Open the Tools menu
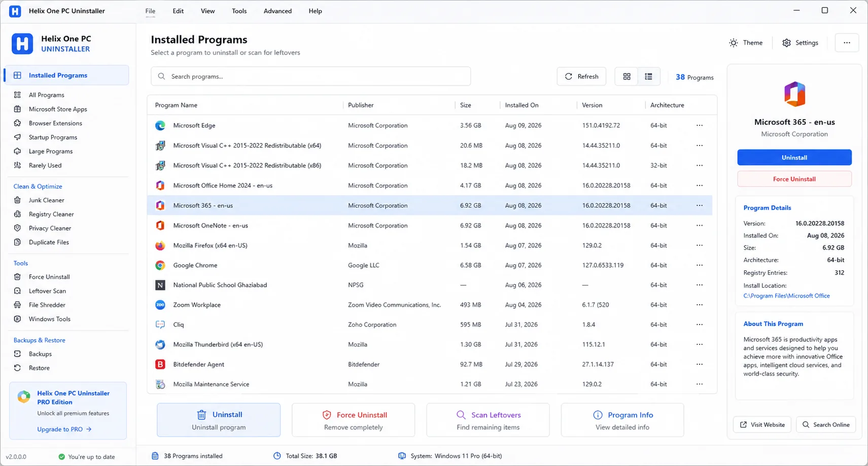This screenshot has width=868, height=466. tap(239, 11)
